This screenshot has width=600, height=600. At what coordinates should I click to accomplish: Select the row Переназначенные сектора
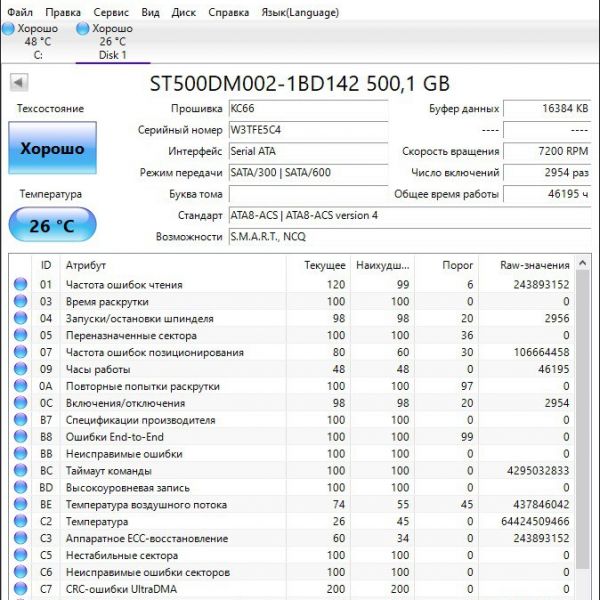(292, 335)
